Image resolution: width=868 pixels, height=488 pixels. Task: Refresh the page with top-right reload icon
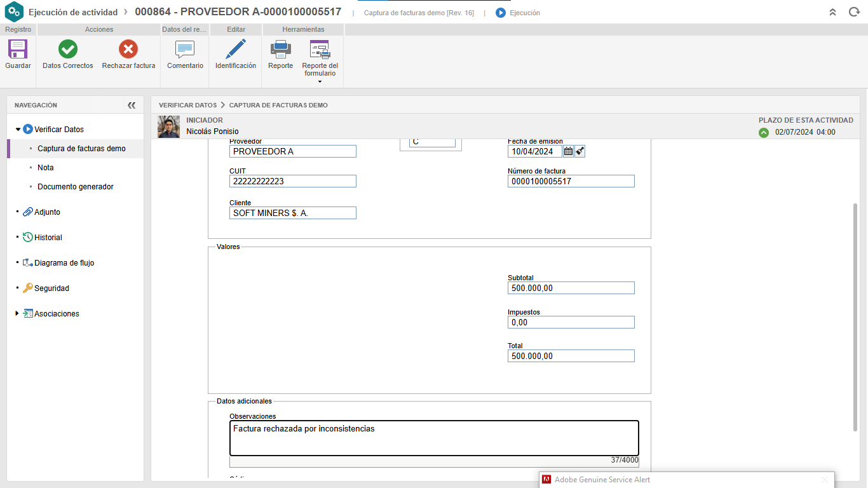coord(854,12)
